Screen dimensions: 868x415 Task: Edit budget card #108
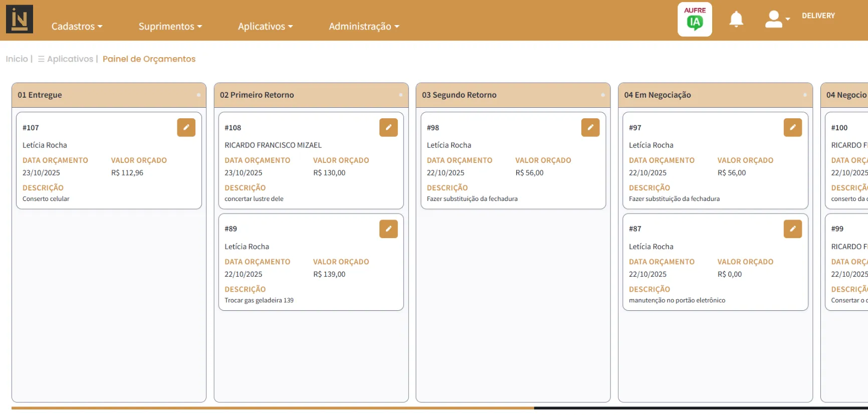tap(388, 128)
